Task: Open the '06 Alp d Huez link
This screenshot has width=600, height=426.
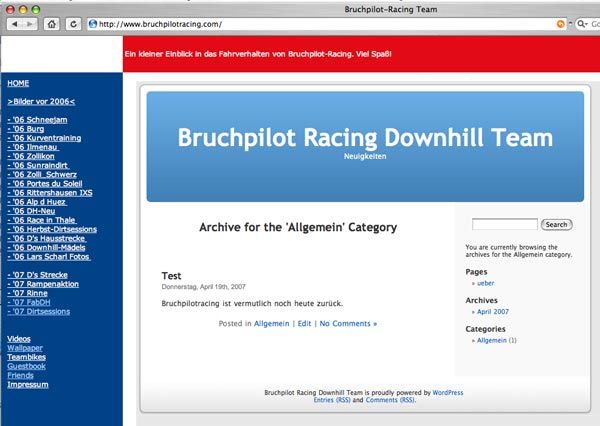Action: click(x=37, y=202)
